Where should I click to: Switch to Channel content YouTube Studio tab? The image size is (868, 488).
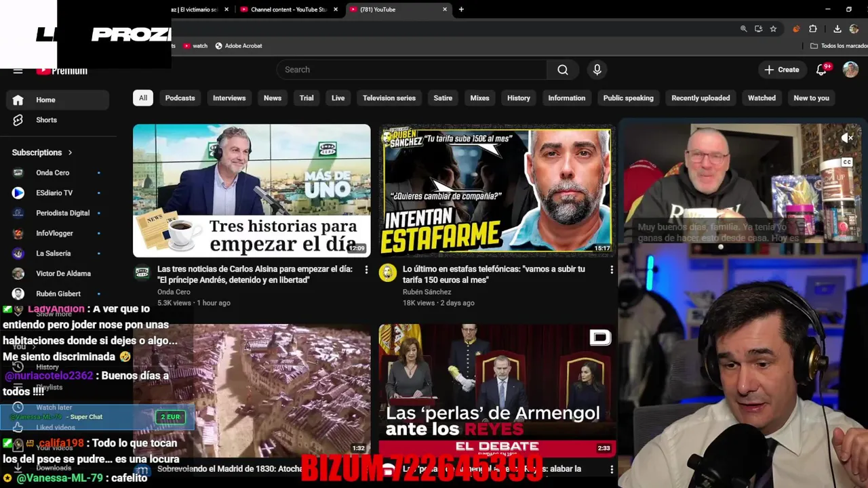288,9
